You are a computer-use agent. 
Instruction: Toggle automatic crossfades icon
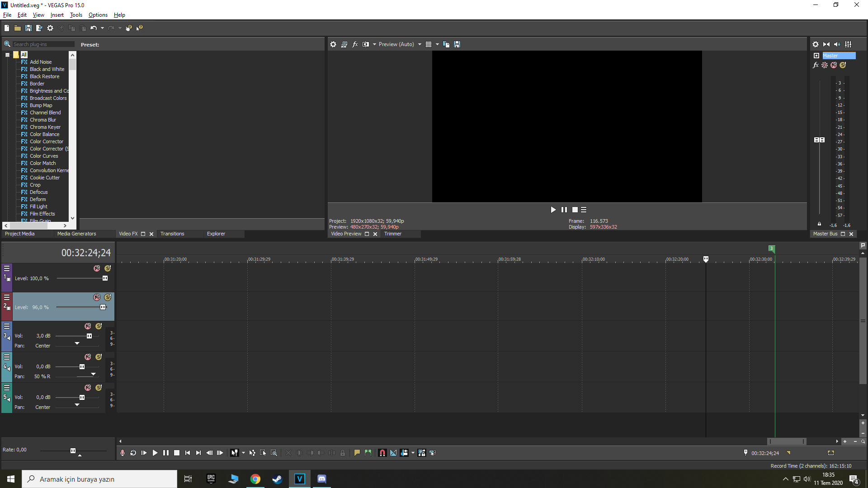click(x=393, y=453)
